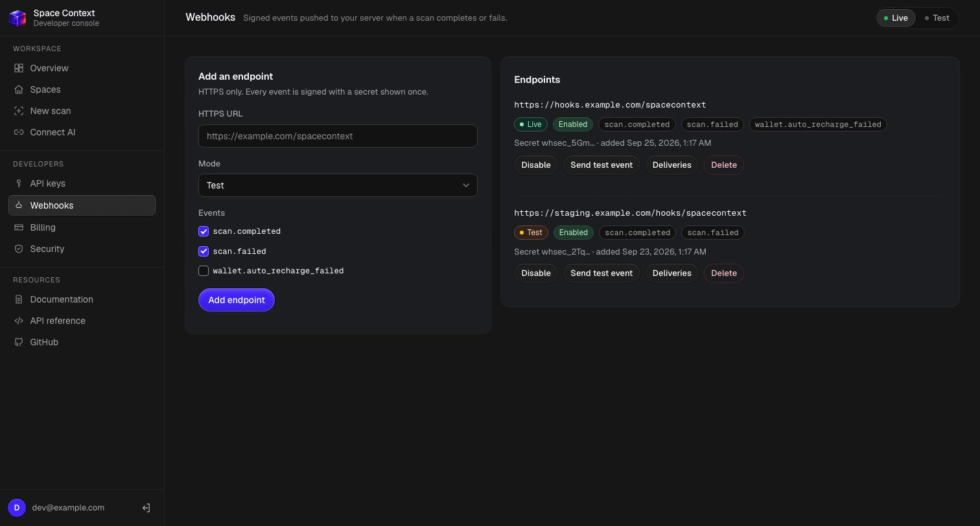
Task: Click the https://staging.example.com/hooks/spacecontext URL text
Action: [630, 213]
